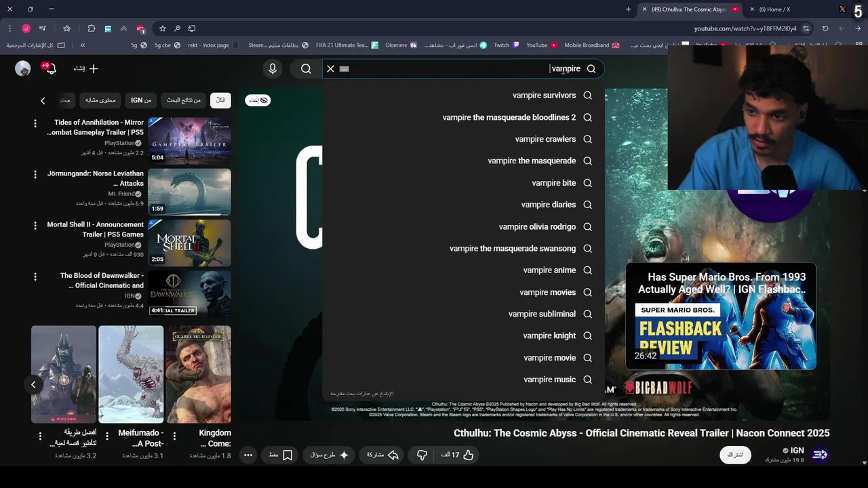Open 'FIFA 21 Ultimate Tea...' bookmark
This screenshot has width=868, height=488.
point(347,45)
